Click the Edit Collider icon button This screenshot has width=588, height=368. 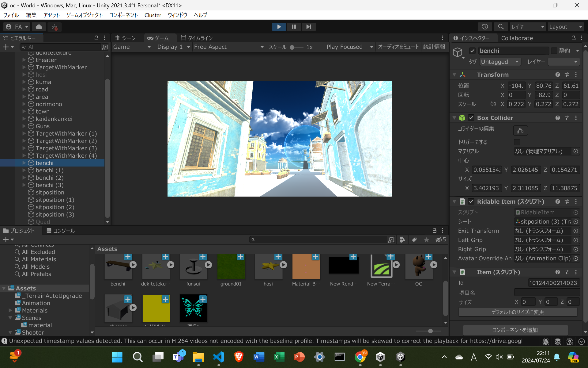click(x=520, y=130)
